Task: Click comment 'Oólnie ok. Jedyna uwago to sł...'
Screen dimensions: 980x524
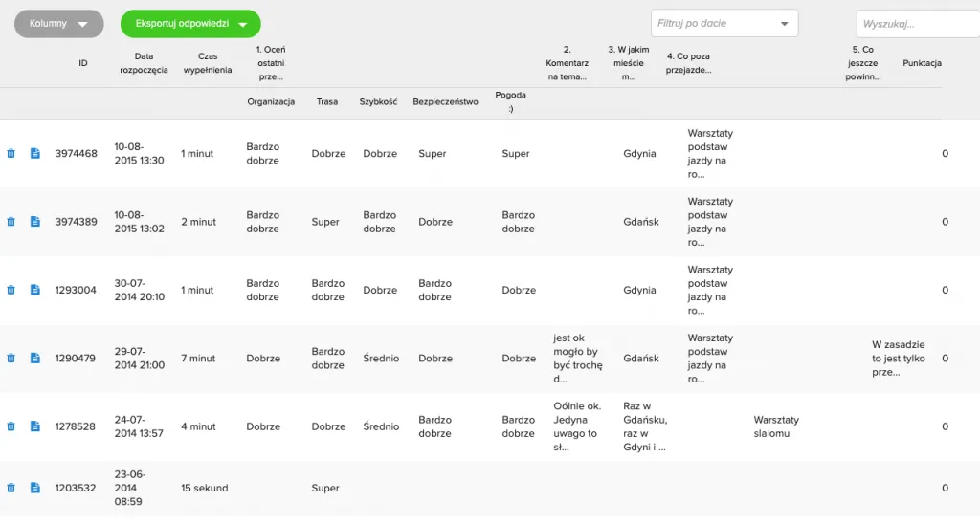Action: [x=577, y=426]
